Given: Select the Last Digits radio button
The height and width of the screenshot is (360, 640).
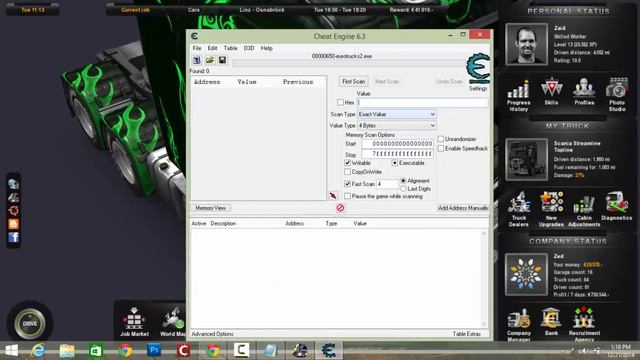Looking at the screenshot, I should (x=403, y=189).
